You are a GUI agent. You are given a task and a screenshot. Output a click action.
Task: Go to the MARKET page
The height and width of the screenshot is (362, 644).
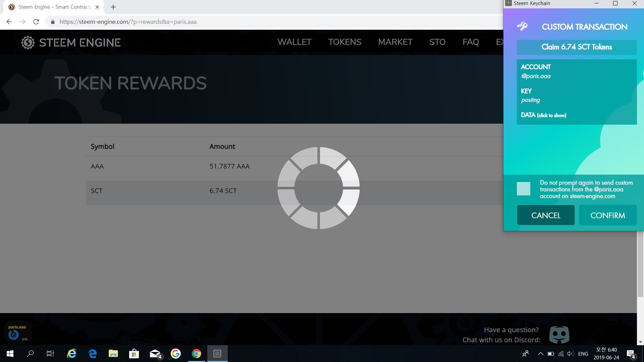(395, 42)
